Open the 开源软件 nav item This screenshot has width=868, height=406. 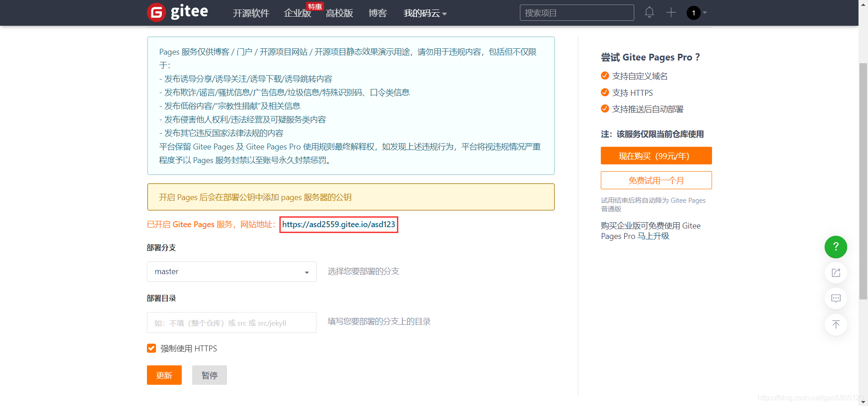pyautogui.click(x=251, y=13)
